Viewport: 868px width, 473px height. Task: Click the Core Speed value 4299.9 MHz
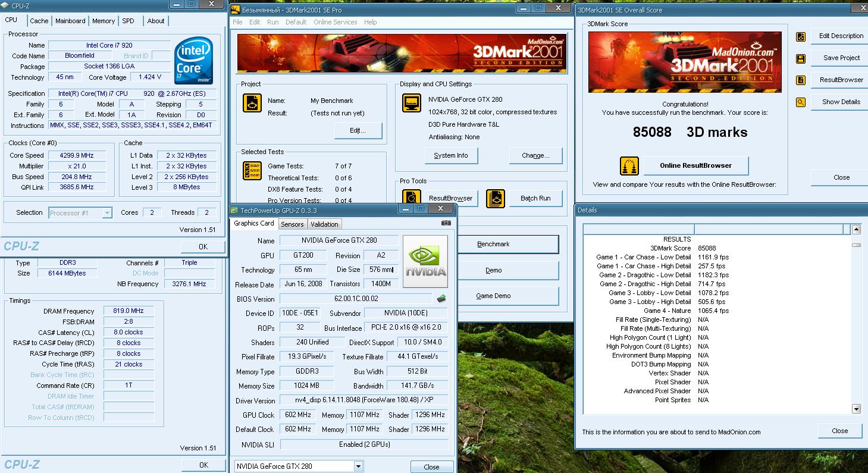tap(77, 155)
